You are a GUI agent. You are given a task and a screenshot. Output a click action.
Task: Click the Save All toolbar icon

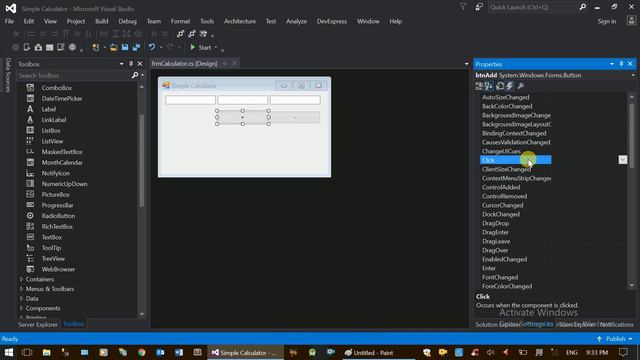[136, 47]
